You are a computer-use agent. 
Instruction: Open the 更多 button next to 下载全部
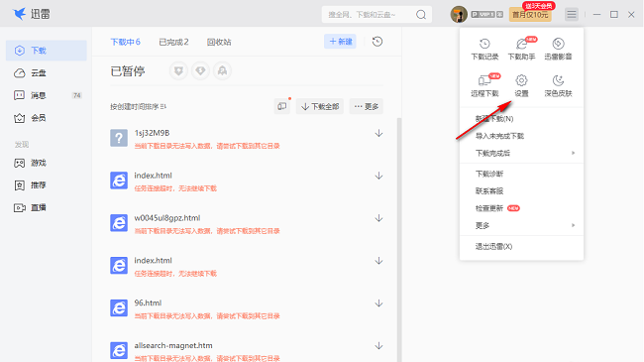pos(367,106)
